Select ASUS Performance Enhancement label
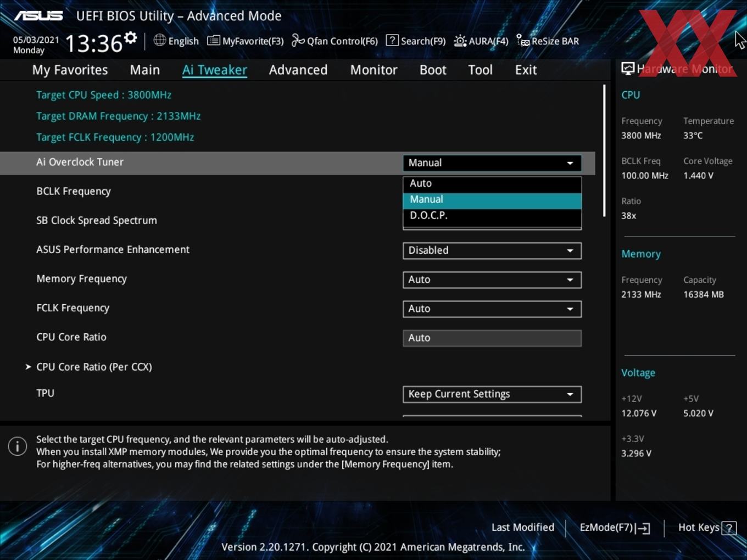Screen dimensions: 747x560 pyautogui.click(x=113, y=249)
